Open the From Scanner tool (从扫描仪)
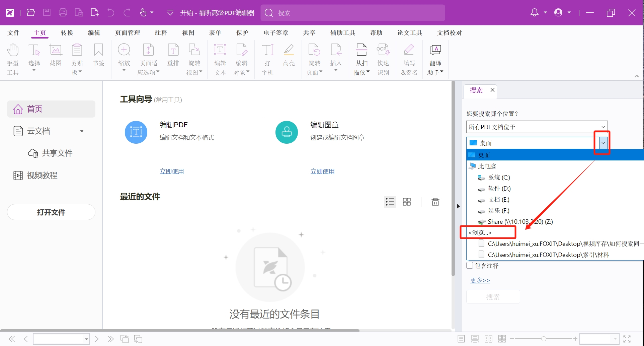 point(361,59)
